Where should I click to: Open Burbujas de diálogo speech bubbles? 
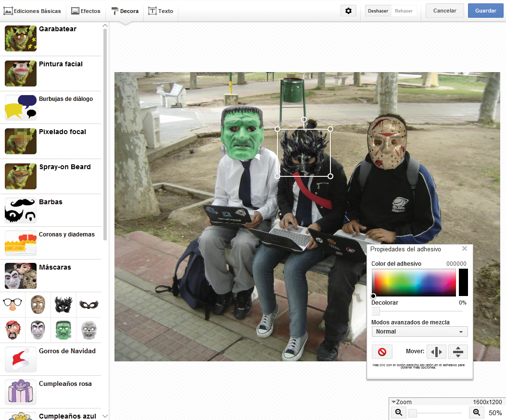[x=21, y=108]
